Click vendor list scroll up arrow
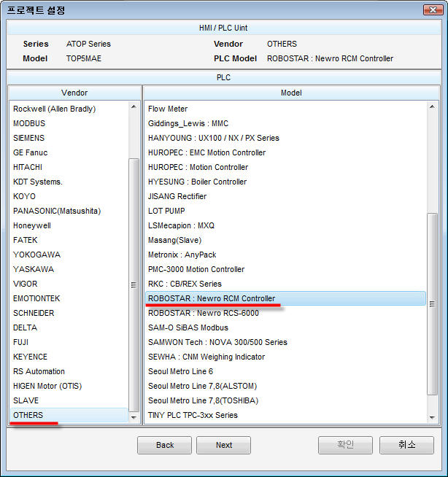The height and width of the screenshot is (477, 448). [x=134, y=106]
